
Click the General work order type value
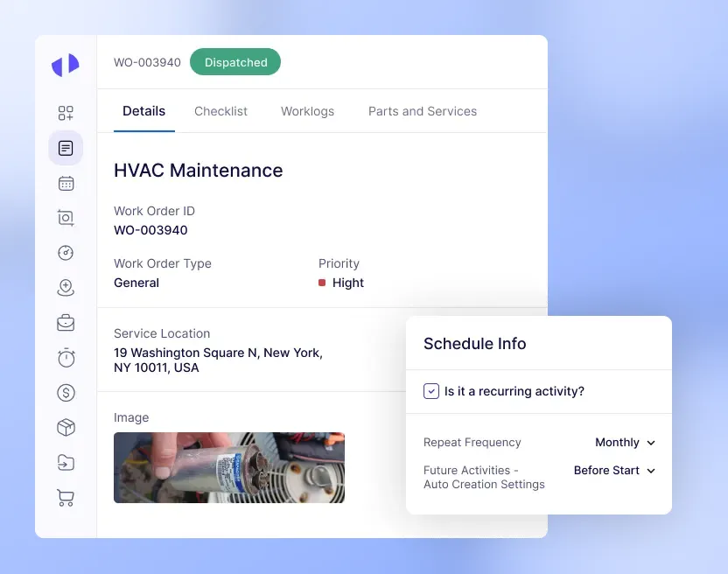point(136,283)
